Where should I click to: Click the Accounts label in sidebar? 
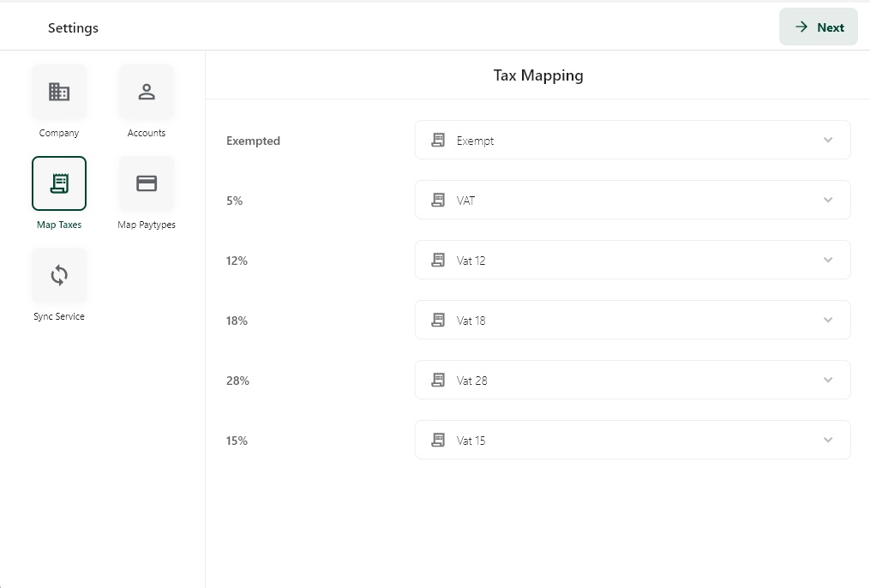[147, 134]
